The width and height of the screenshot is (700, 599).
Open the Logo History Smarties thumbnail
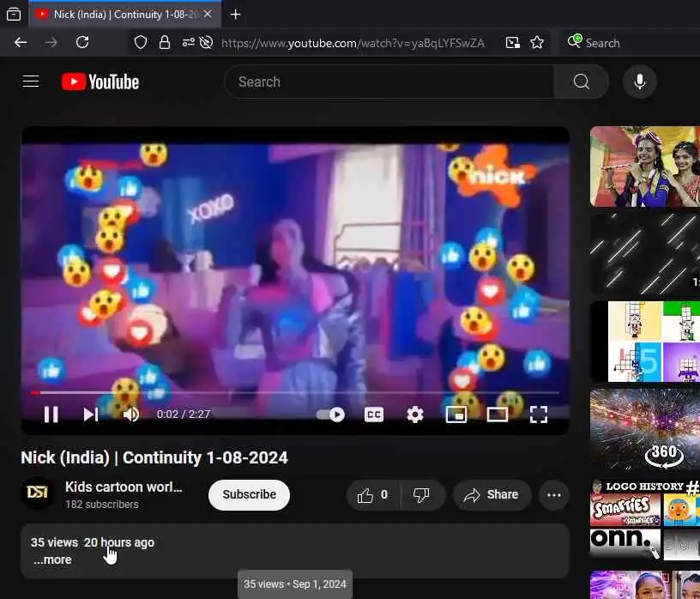pyautogui.click(x=645, y=520)
